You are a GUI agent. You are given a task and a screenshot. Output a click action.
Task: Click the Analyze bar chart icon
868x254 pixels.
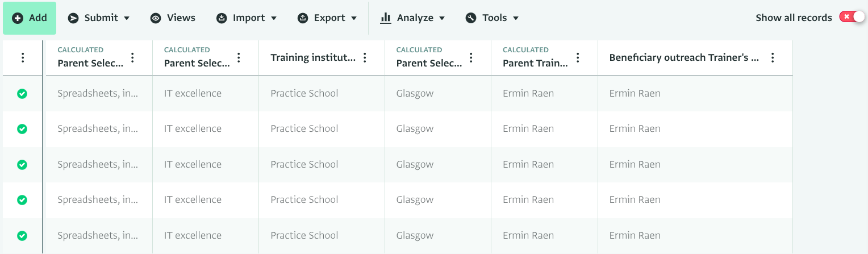(386, 18)
